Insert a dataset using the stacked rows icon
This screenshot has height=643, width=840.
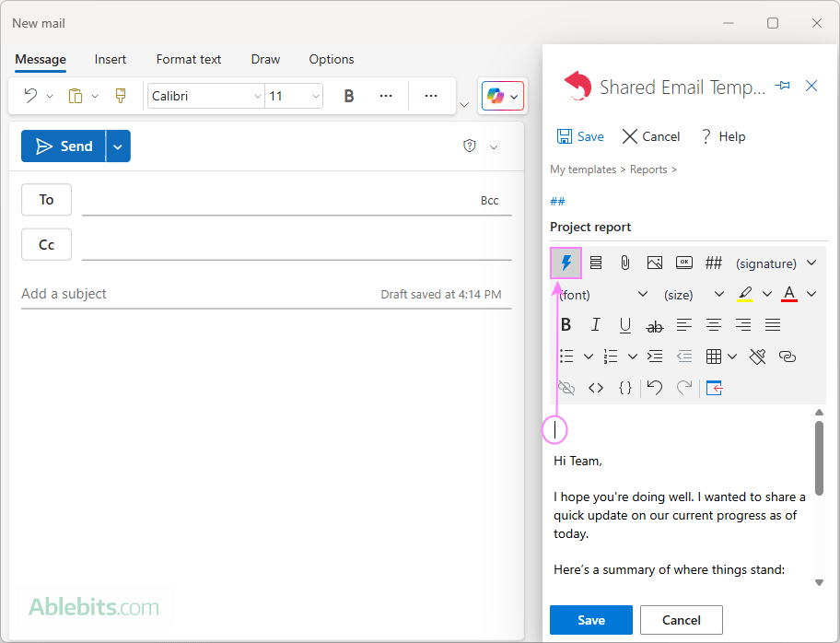596,263
